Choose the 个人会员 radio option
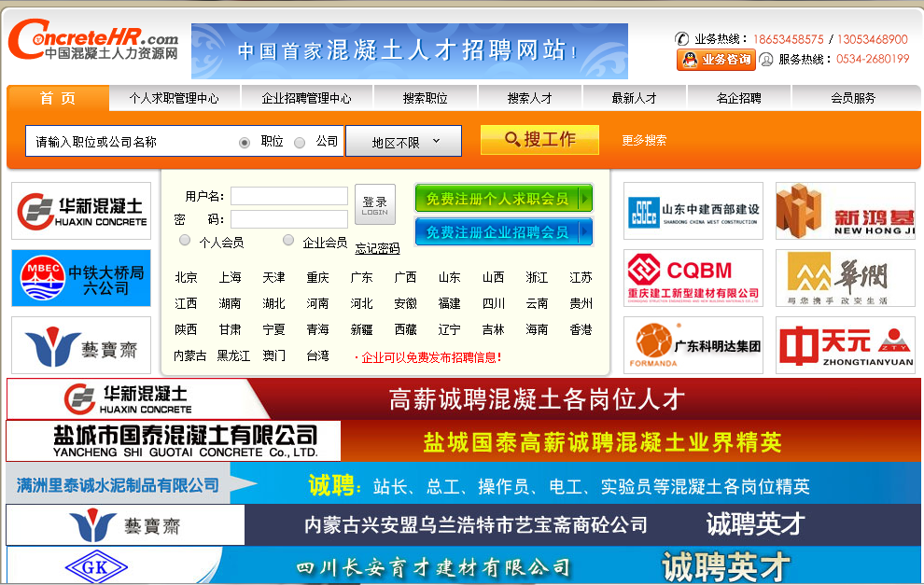 point(185,241)
